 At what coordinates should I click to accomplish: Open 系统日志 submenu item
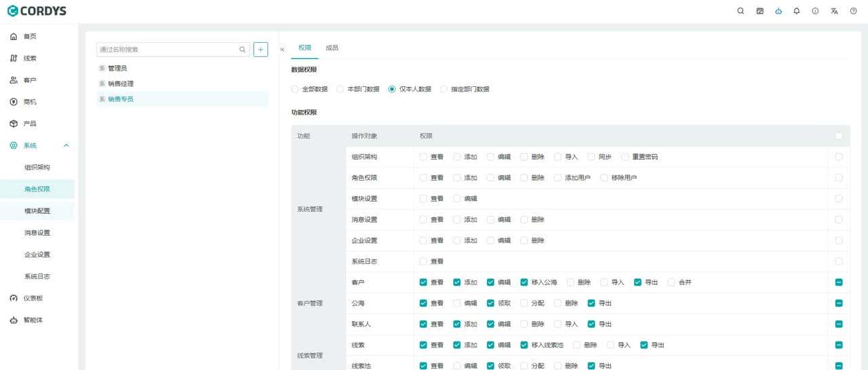click(37, 276)
